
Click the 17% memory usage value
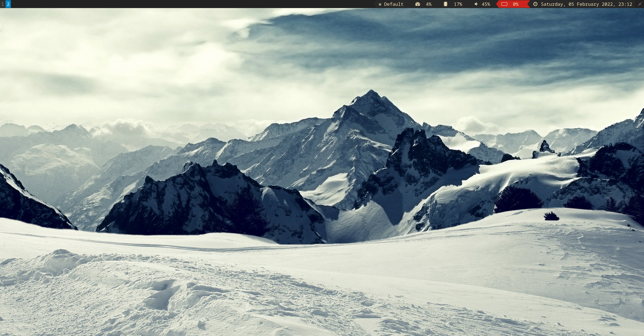point(458,4)
